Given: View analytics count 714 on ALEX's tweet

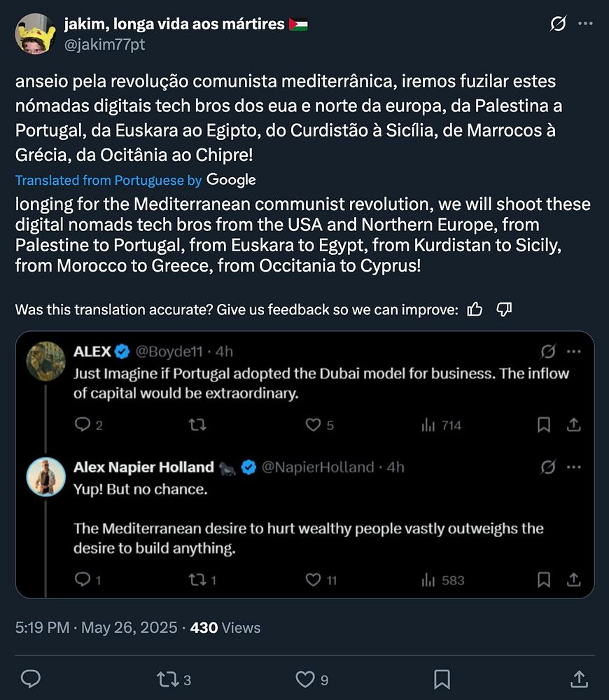Looking at the screenshot, I should pos(442,425).
